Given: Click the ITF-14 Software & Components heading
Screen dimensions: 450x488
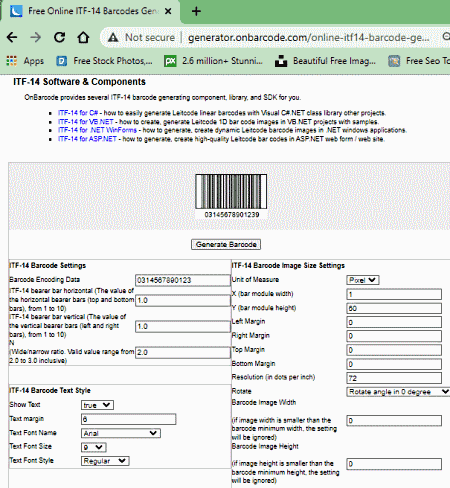Looking at the screenshot, I should (x=79, y=82).
